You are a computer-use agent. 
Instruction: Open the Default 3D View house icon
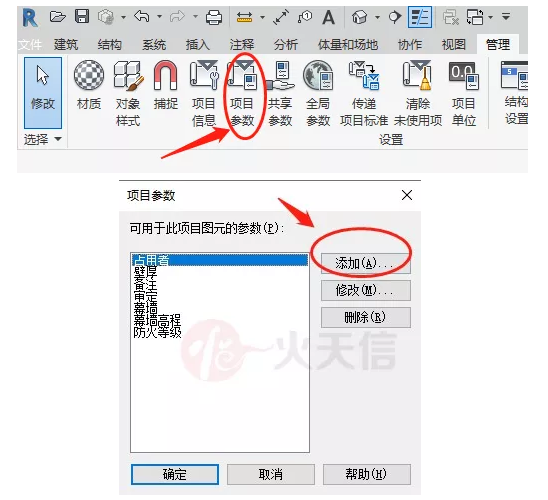(x=360, y=17)
